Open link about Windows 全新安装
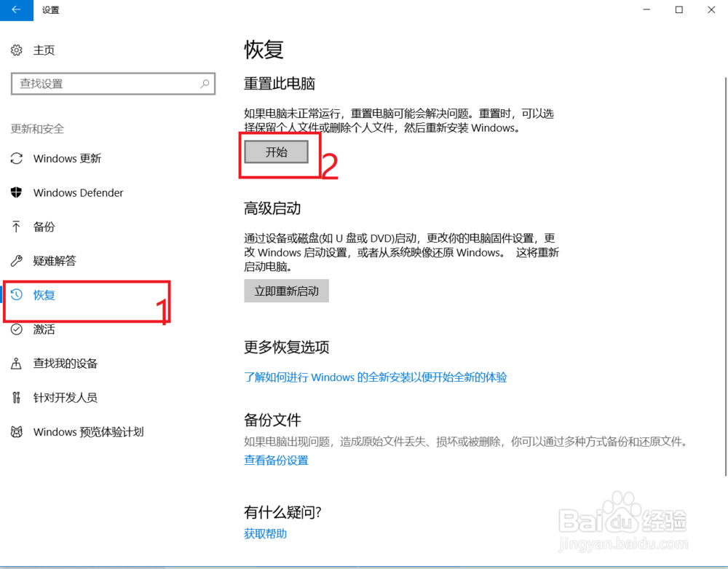728x569 pixels. coord(376,377)
